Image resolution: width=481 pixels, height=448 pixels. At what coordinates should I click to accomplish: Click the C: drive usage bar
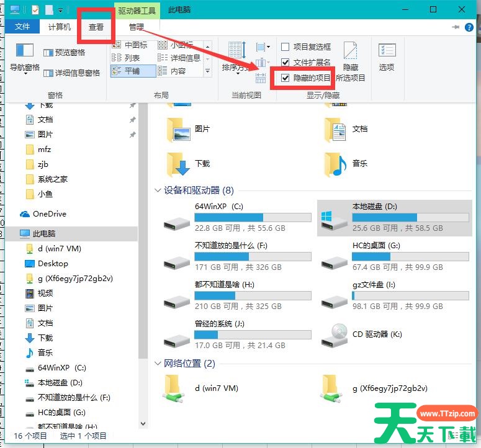[253, 217]
